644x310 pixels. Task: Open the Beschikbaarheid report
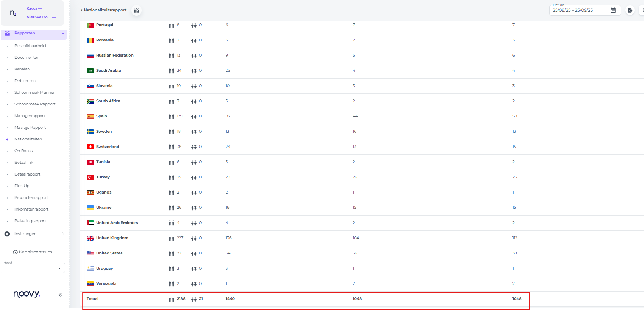pyautogui.click(x=30, y=46)
